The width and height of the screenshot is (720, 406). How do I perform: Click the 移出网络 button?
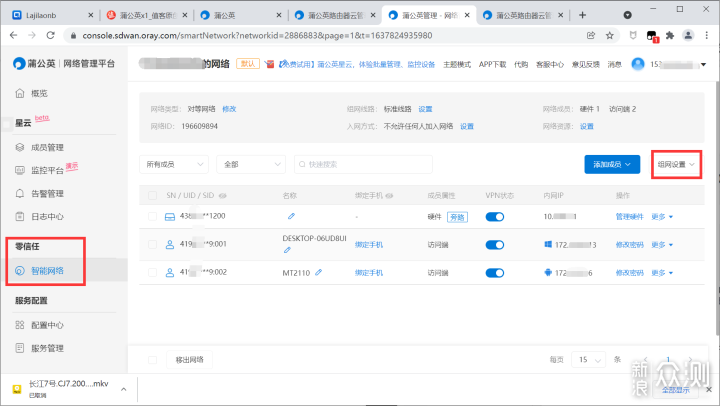(x=189, y=360)
